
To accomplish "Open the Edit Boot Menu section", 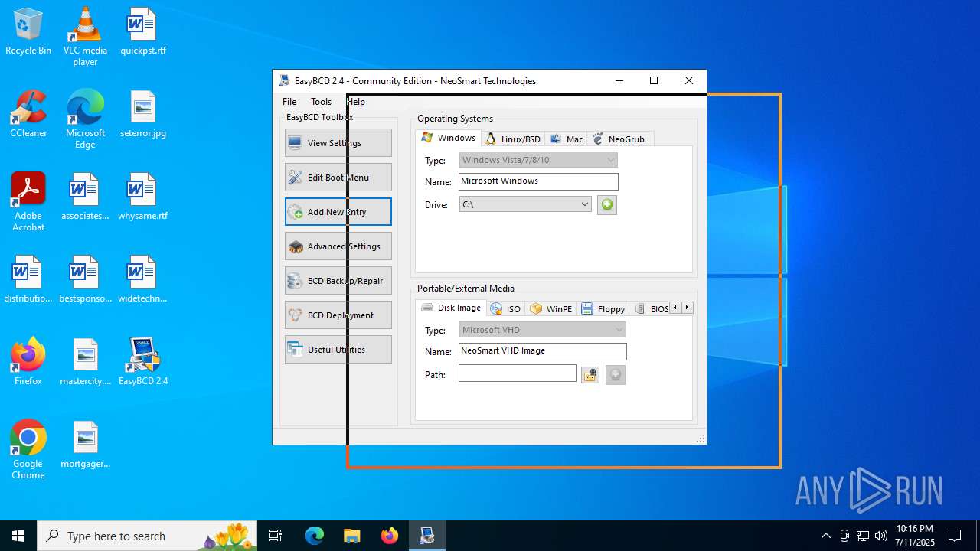I will 338,178.
